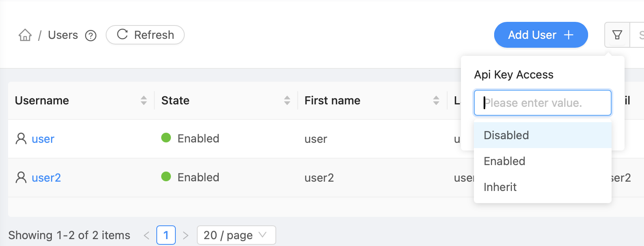Go to next page with the right arrow
Screen dimensions: 644x246
click(186, 235)
